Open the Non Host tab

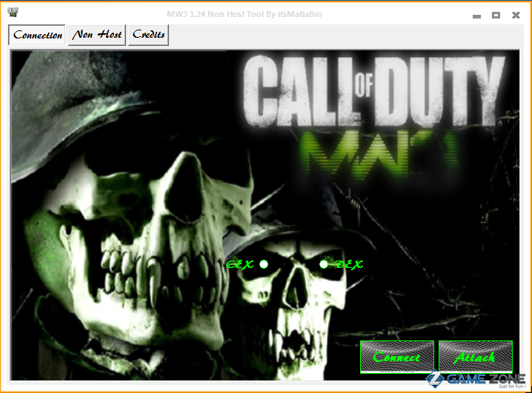pyautogui.click(x=97, y=35)
